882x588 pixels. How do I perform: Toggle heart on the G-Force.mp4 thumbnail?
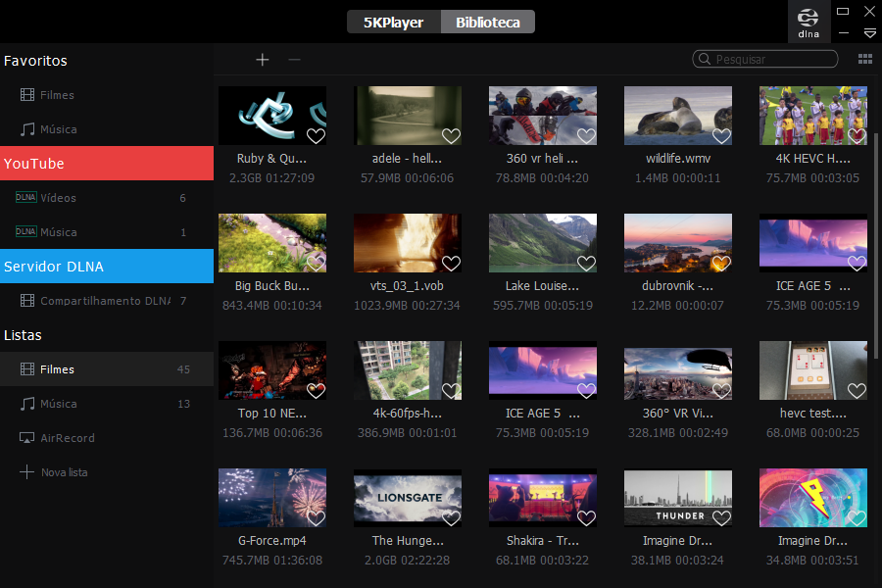click(316, 518)
